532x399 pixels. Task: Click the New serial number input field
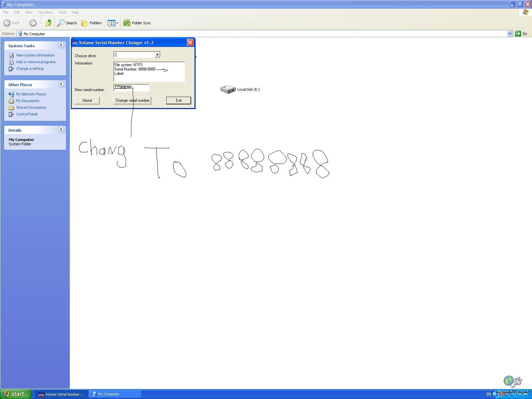131,88
